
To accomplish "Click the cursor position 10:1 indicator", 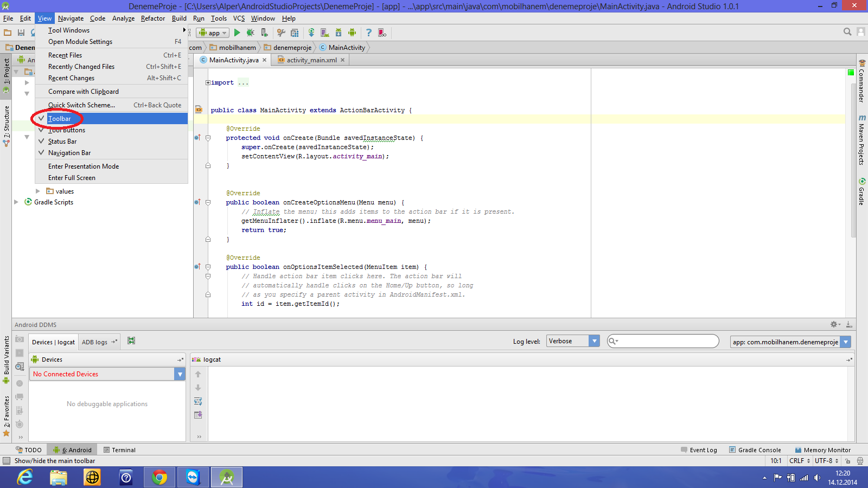I will [776, 461].
